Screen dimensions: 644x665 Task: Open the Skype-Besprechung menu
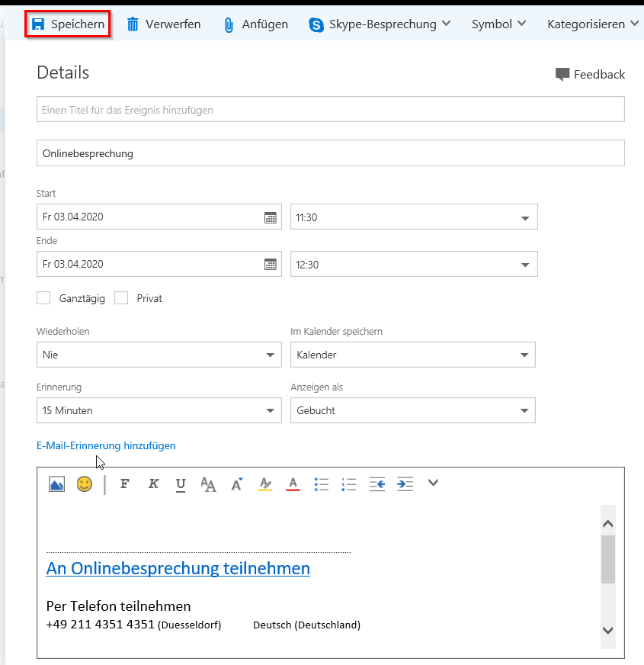pyautogui.click(x=380, y=24)
